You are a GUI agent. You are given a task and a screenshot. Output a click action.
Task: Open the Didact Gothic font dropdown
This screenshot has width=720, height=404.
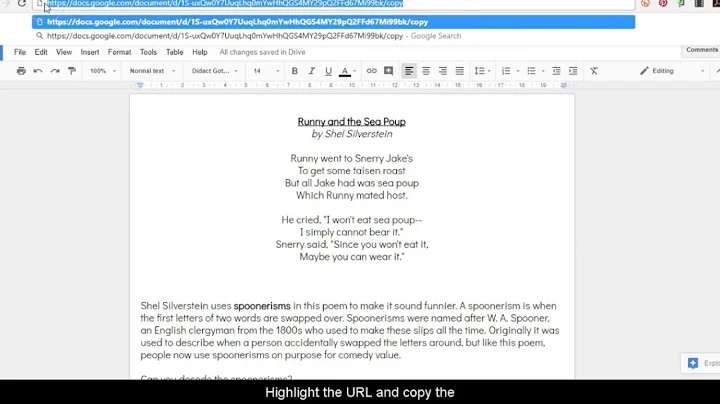pyautogui.click(x=214, y=71)
